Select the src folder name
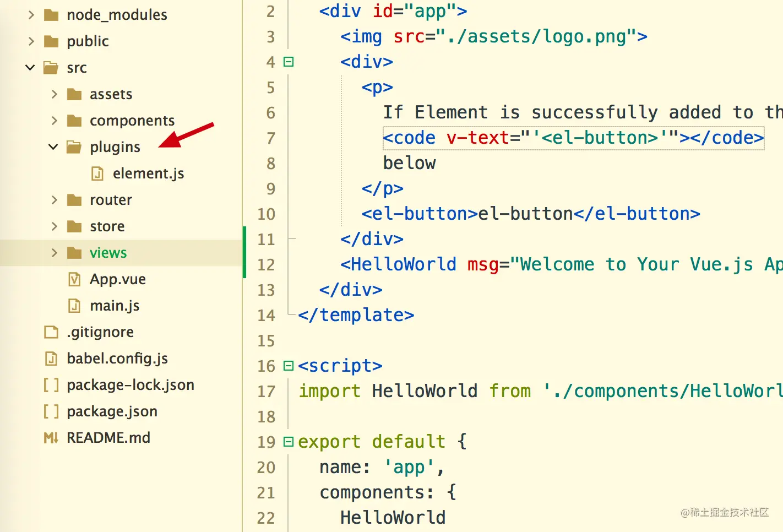Viewport: 783px width, 532px height. pos(77,68)
